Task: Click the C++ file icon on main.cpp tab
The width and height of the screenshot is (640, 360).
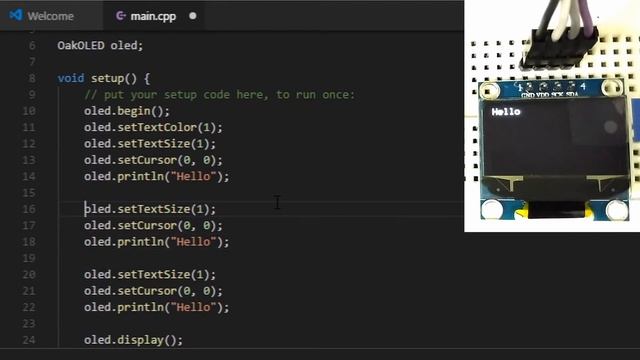Action: 120,16
